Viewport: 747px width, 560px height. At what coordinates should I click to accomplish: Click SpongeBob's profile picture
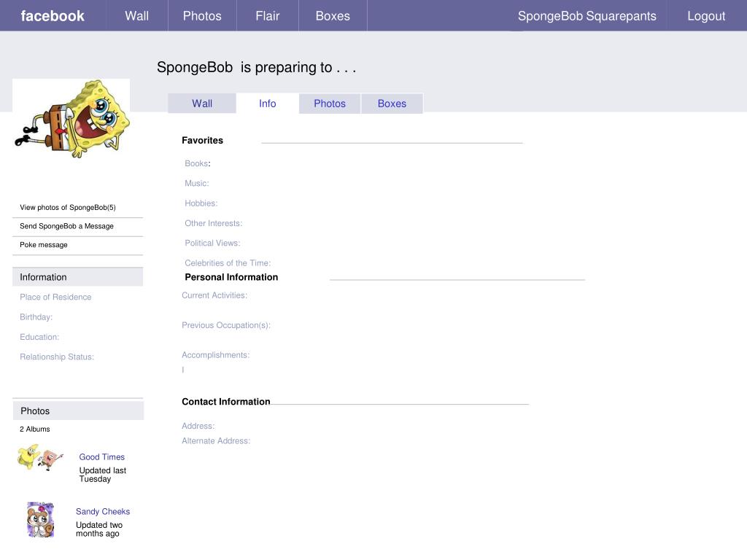click(x=71, y=119)
